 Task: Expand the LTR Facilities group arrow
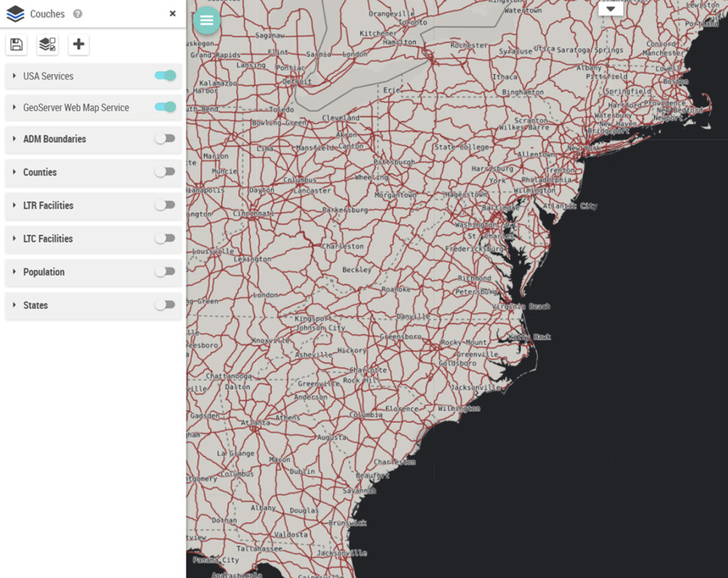(14, 205)
